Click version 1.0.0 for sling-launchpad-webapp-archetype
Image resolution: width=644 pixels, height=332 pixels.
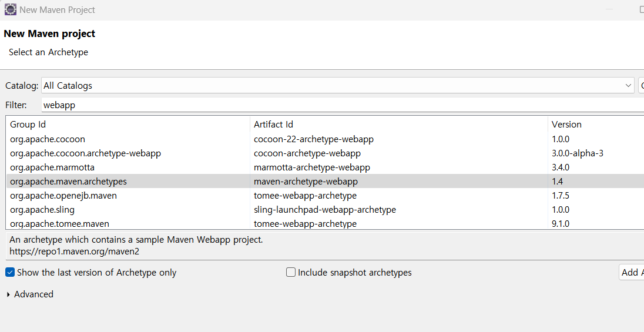[x=561, y=210]
